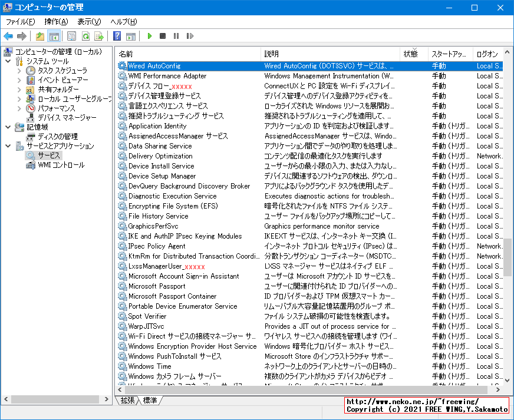Image resolution: width=514 pixels, height=420 pixels.
Task: Stop the selected service
Action: 162,36
